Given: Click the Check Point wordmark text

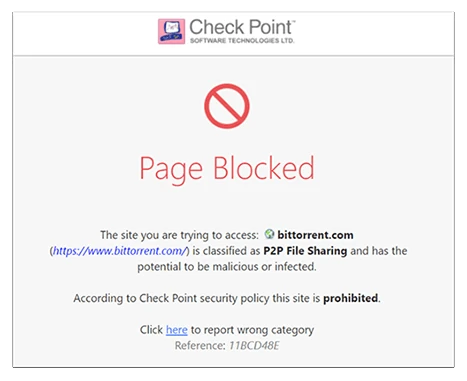Looking at the screenshot, I should coord(240,27).
